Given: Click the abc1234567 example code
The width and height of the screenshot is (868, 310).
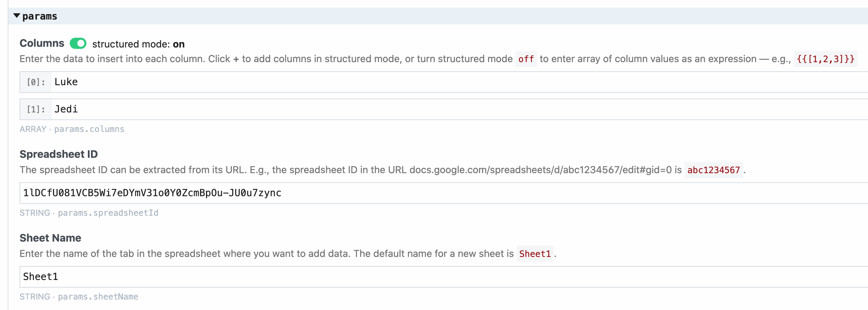Looking at the screenshot, I should coord(713,170).
